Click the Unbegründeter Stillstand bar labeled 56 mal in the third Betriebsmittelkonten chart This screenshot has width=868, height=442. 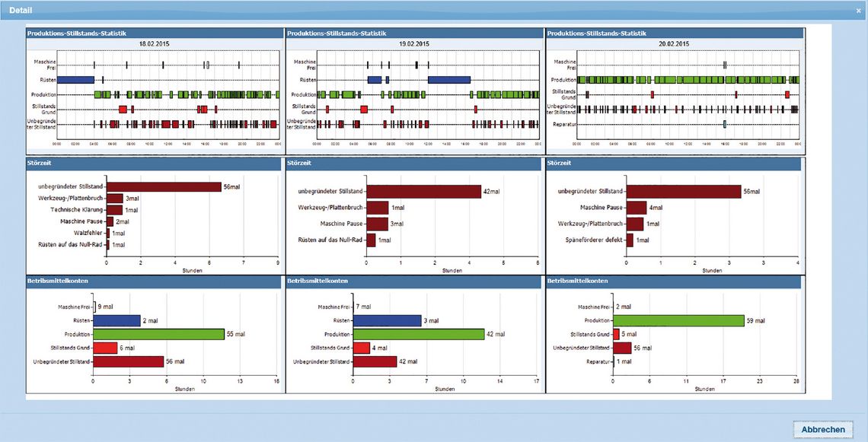(622, 348)
